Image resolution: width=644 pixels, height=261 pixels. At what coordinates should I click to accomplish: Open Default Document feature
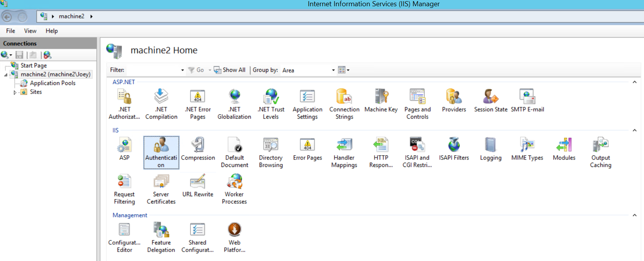(x=234, y=153)
